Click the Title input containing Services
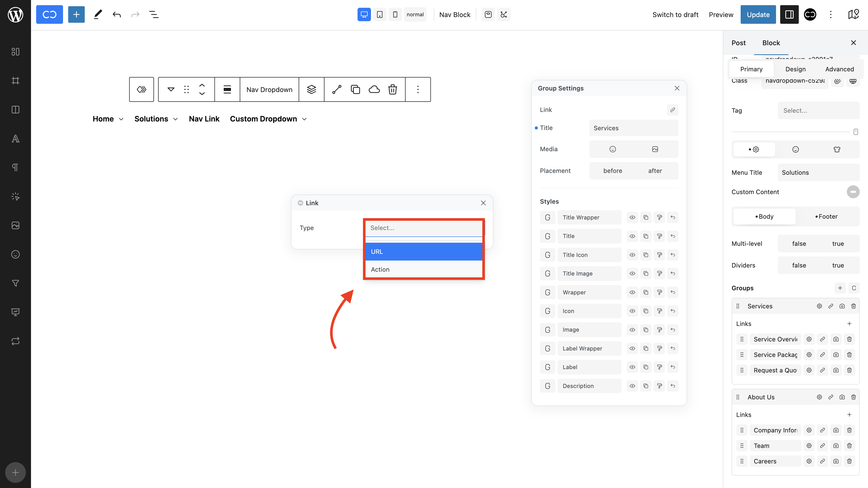The image size is (868, 488). click(633, 128)
